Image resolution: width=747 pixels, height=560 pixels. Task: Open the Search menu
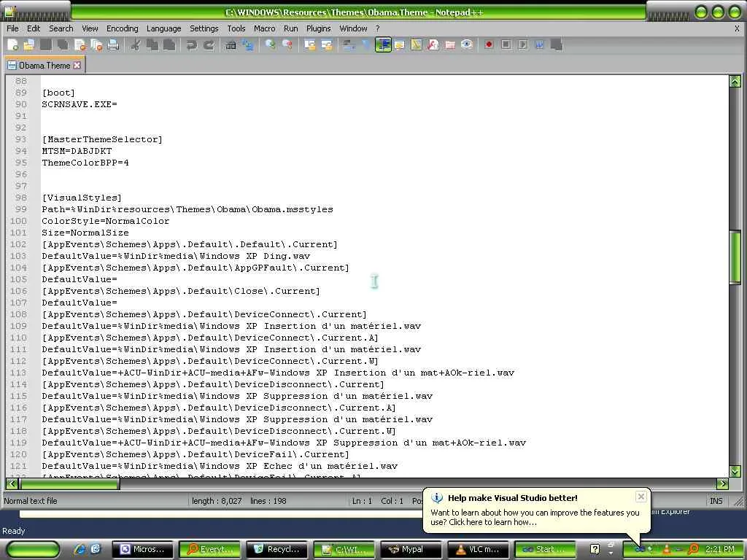tap(61, 28)
